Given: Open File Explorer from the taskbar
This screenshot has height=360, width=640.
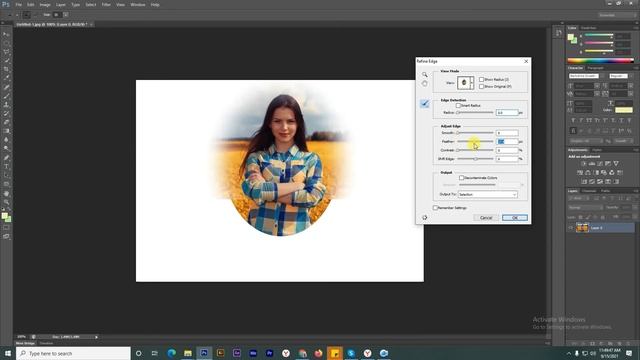Looking at the screenshot, I should (188, 353).
